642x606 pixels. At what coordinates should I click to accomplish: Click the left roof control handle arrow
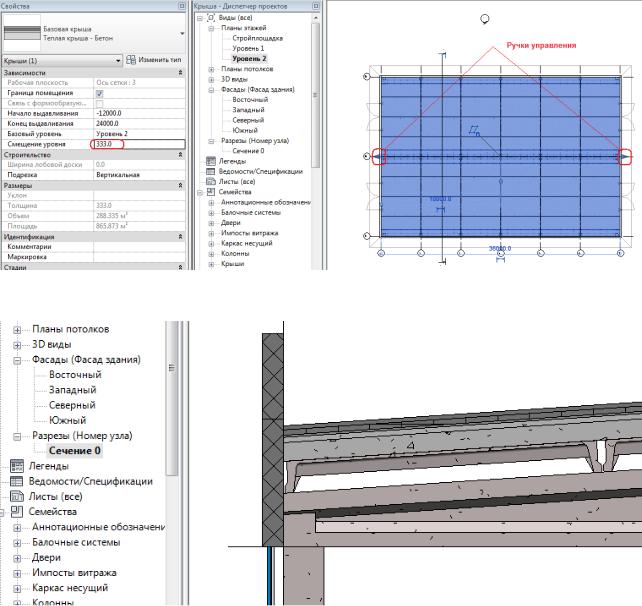click(x=379, y=156)
